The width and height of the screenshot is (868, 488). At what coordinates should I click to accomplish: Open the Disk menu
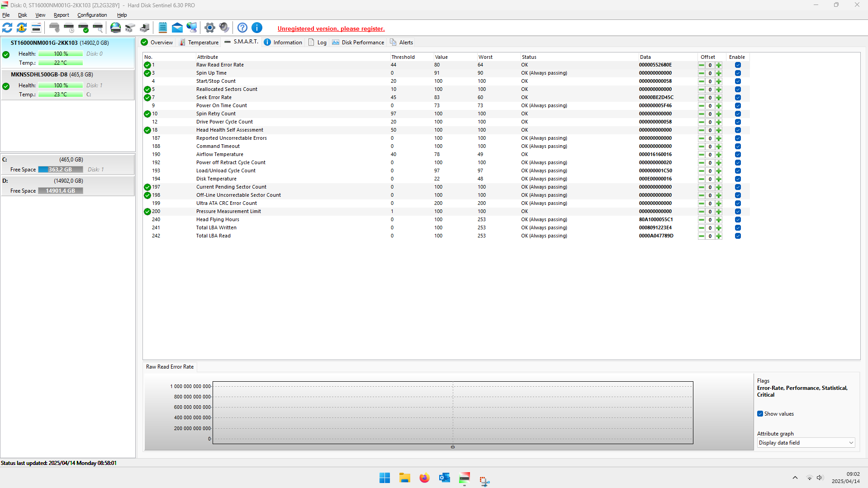(23, 15)
